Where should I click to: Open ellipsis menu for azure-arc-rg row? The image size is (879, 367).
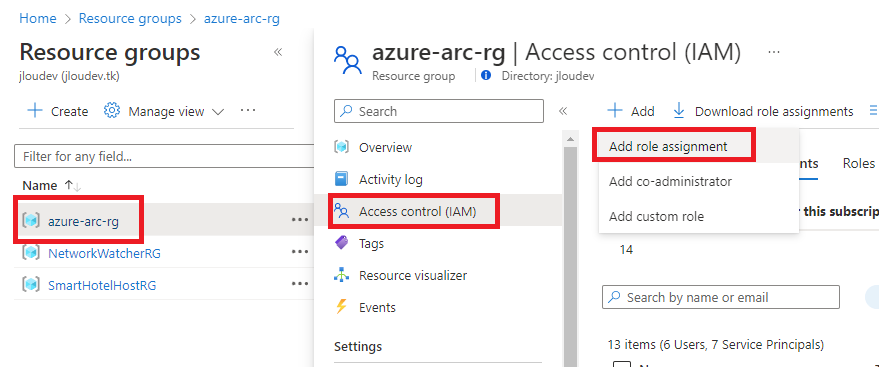click(300, 220)
